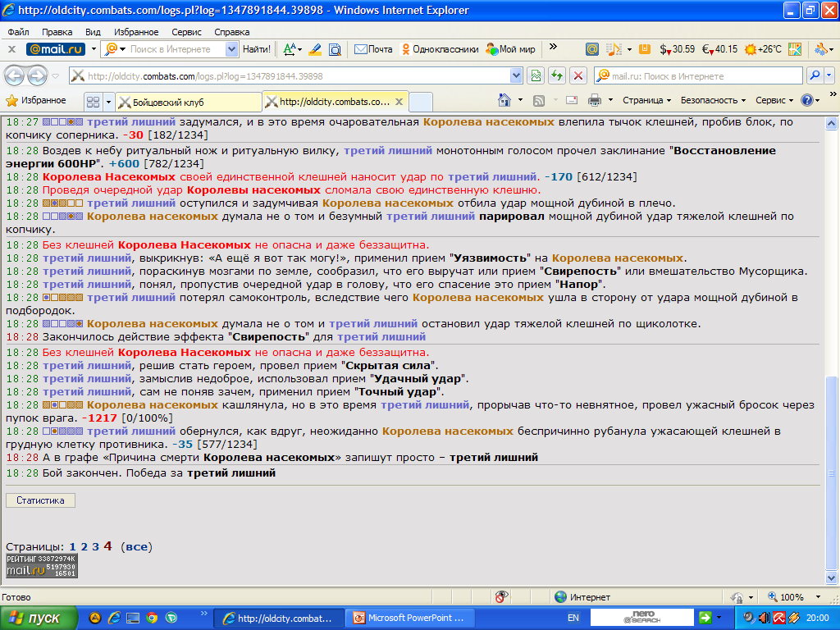Image resolution: width=840 pixels, height=630 pixels.
Task: Open the recent pages dropdown arrow
Action: point(55,76)
